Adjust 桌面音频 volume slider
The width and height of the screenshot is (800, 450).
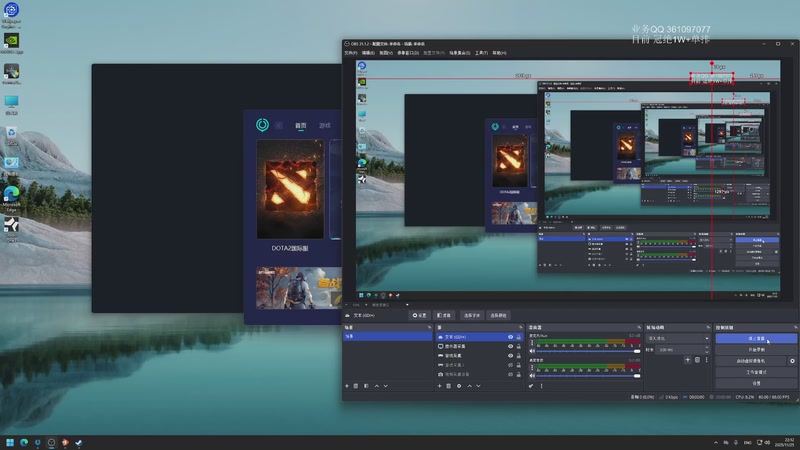click(588, 376)
